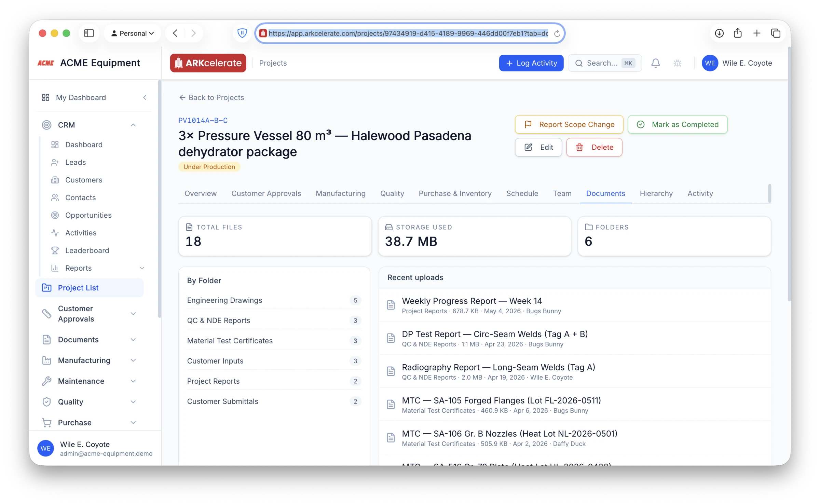
Task: Expand the Reports submenu chevron
Action: pyautogui.click(x=142, y=268)
